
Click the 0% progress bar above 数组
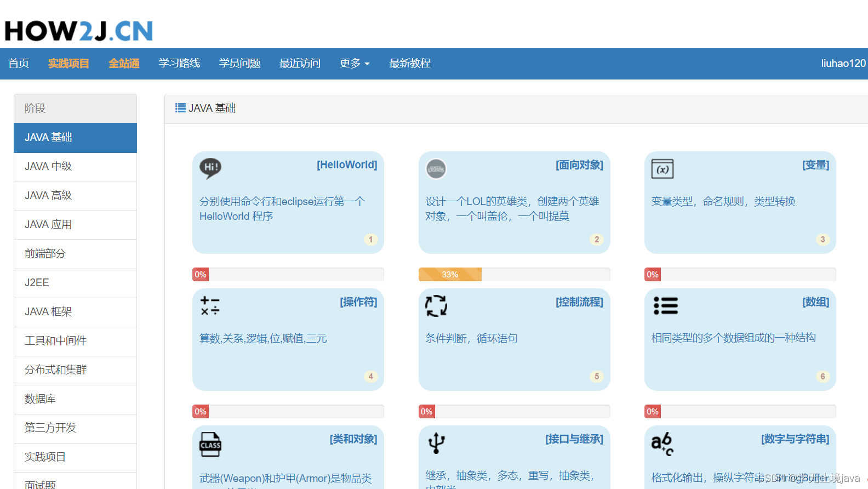pyautogui.click(x=740, y=275)
